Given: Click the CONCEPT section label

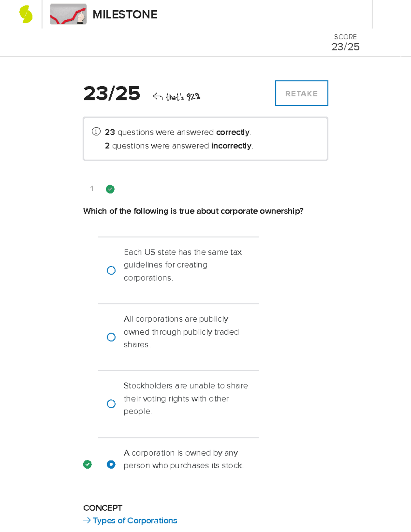Looking at the screenshot, I should 102,508.
